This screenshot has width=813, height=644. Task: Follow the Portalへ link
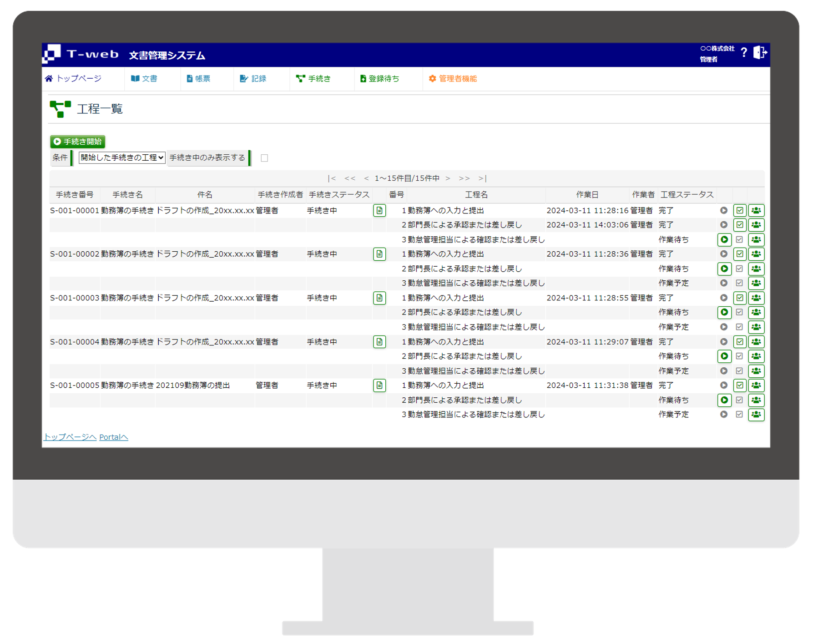point(113,437)
